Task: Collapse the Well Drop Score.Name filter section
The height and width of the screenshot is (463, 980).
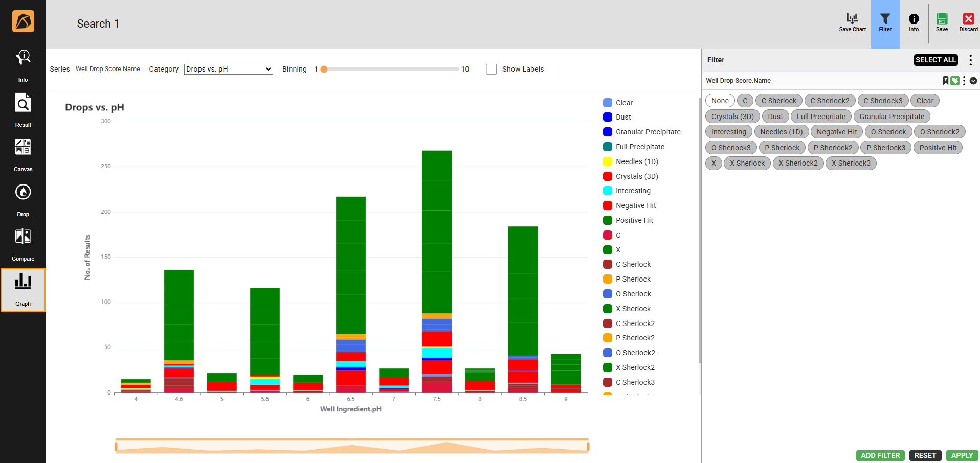Action: click(973, 81)
